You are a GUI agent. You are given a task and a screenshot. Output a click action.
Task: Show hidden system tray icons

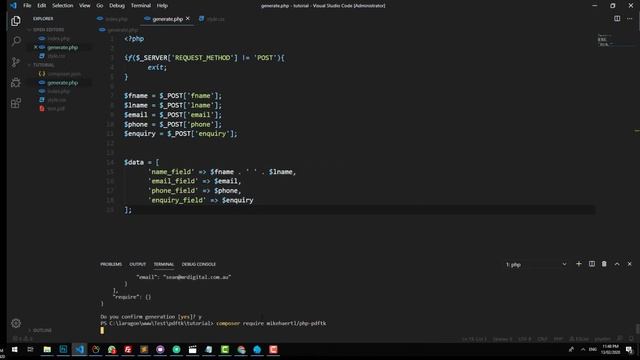pyautogui.click(x=583, y=350)
